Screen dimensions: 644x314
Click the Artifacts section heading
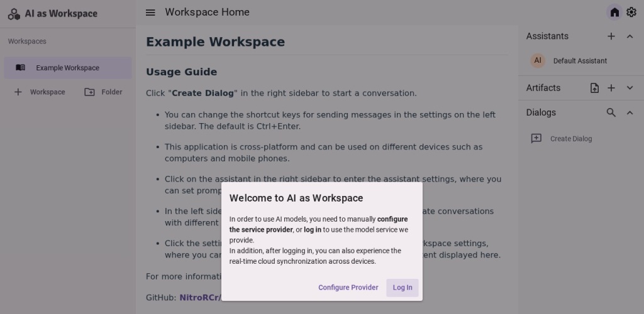(x=543, y=88)
